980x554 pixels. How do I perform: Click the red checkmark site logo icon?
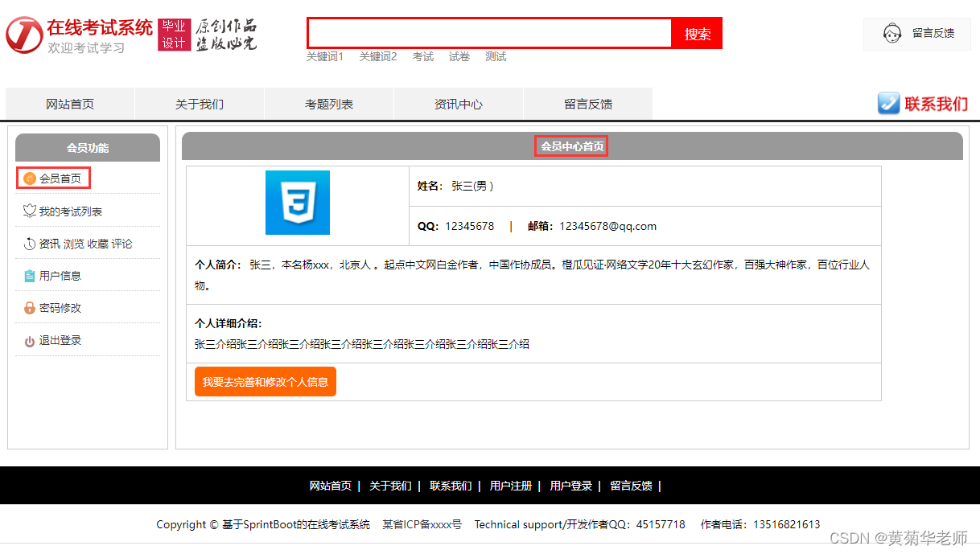click(24, 35)
